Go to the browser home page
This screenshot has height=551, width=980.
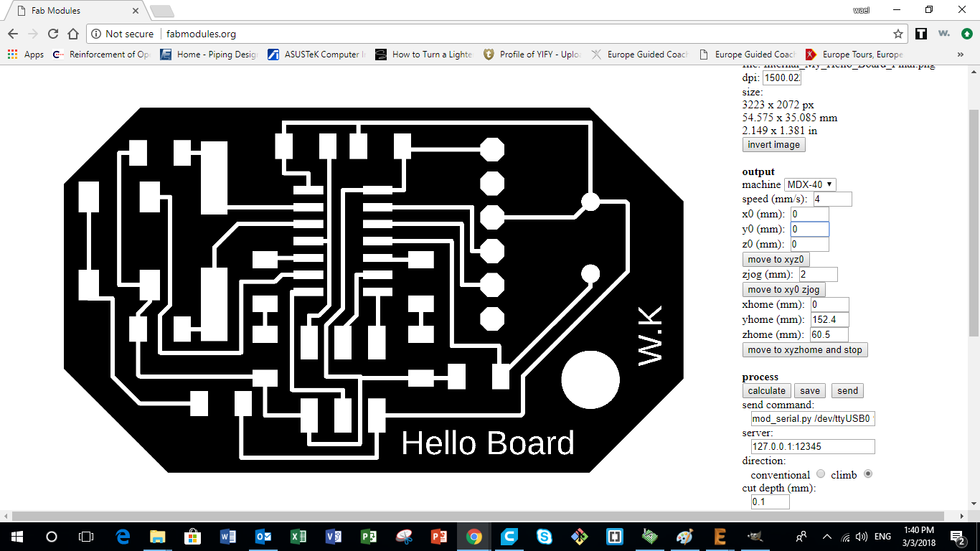(72, 34)
